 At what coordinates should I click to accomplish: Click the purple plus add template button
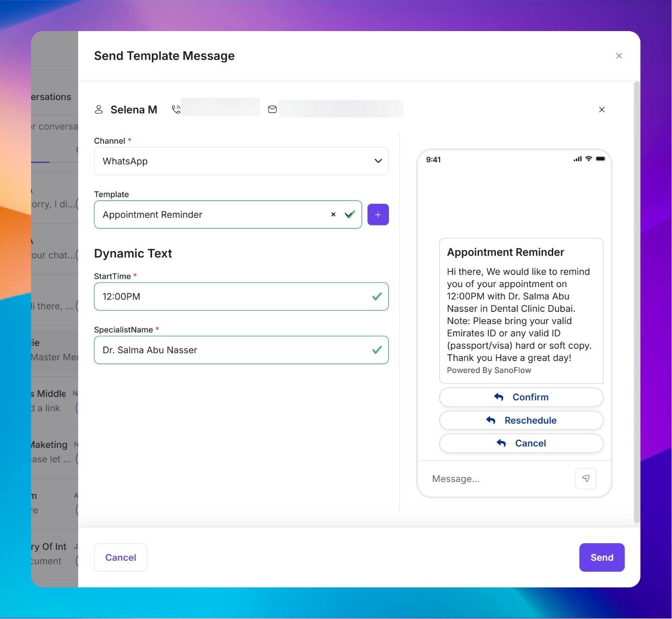[378, 214]
